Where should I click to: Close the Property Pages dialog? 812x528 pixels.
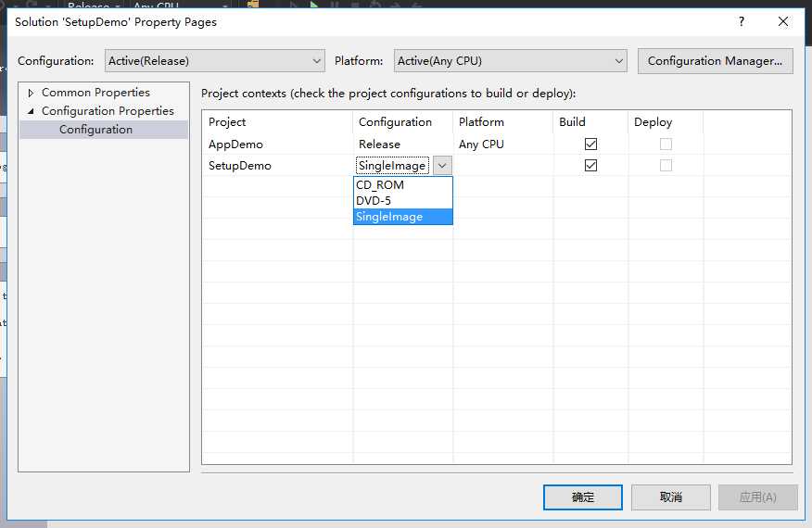click(x=783, y=21)
